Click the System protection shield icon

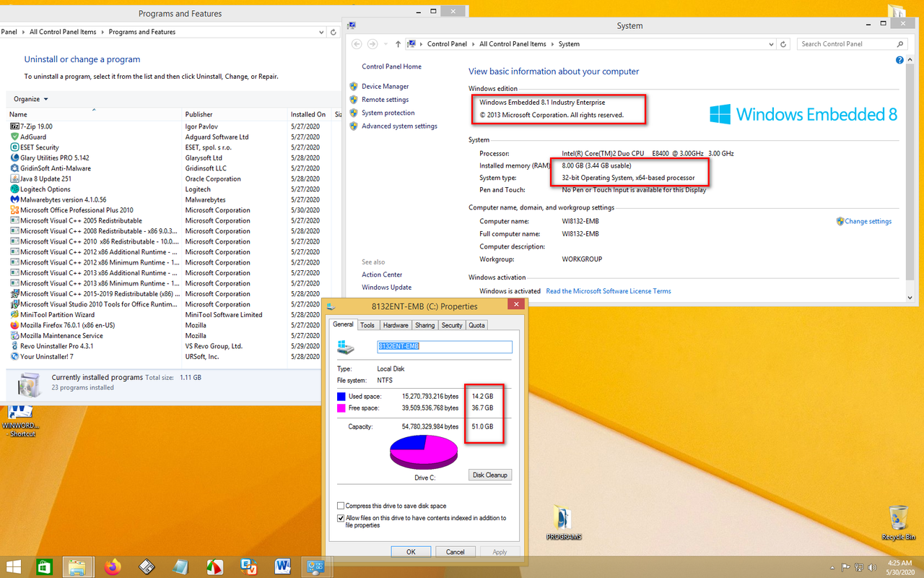(354, 113)
